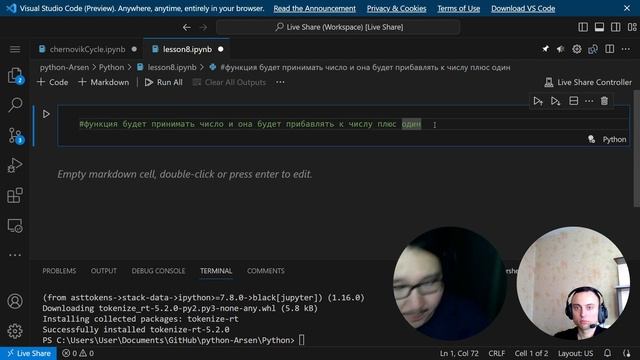This screenshot has width=640, height=360.
Task: Dismiss the preview banner with X
Action: pos(627,8)
